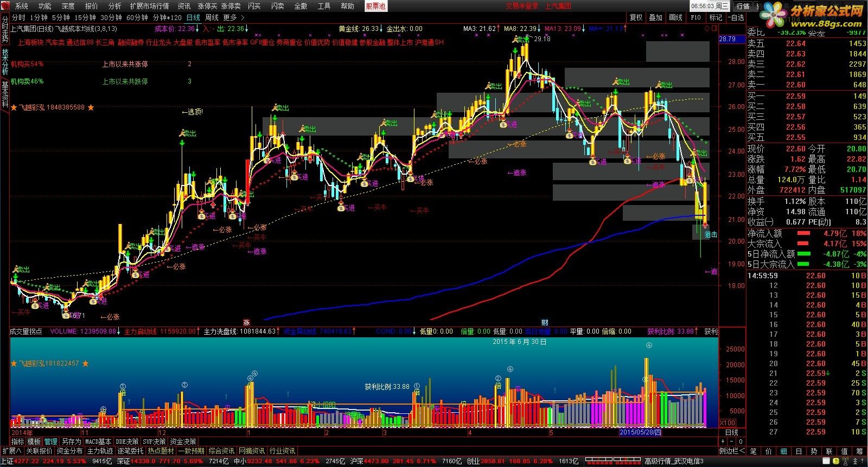Click the 叠加 toolbar button
The width and height of the screenshot is (868, 467).
click(x=656, y=17)
